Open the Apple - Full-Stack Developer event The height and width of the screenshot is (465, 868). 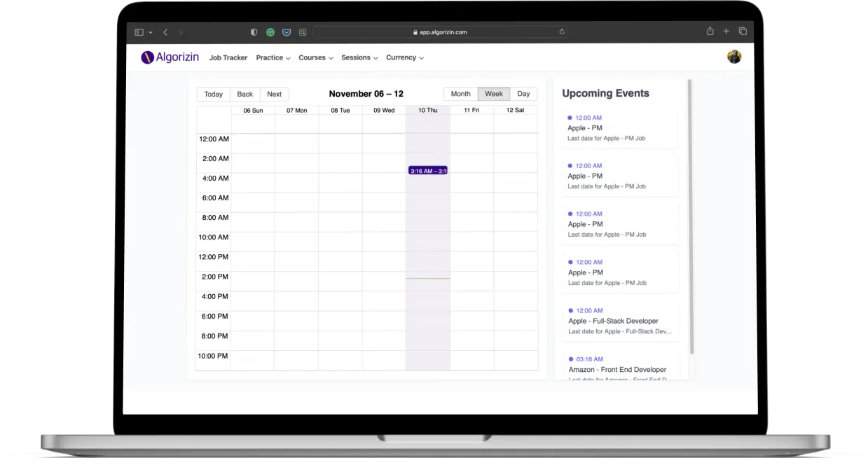(x=621, y=321)
